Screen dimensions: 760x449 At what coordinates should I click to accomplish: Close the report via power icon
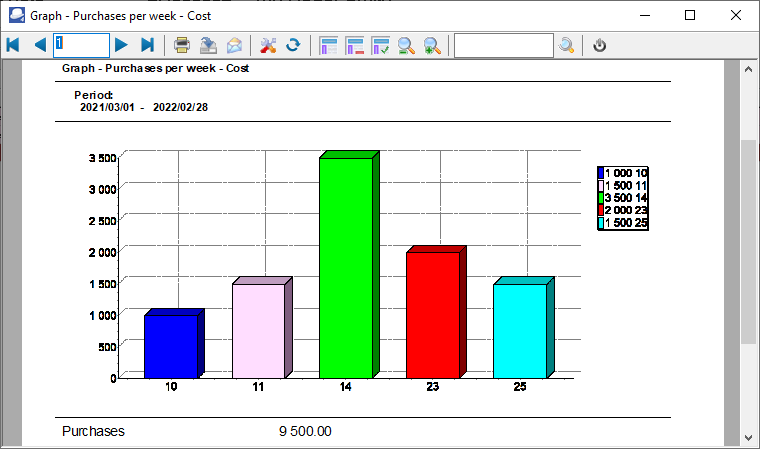coord(600,46)
